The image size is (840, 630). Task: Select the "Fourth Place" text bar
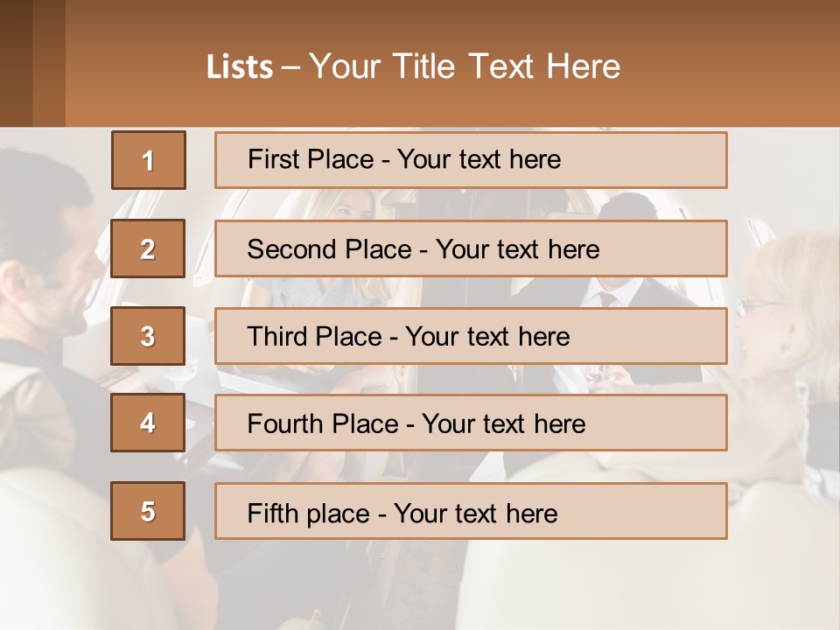[x=471, y=423]
